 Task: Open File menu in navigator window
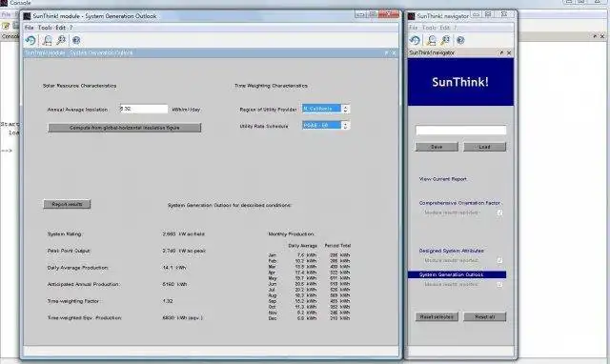(x=413, y=28)
